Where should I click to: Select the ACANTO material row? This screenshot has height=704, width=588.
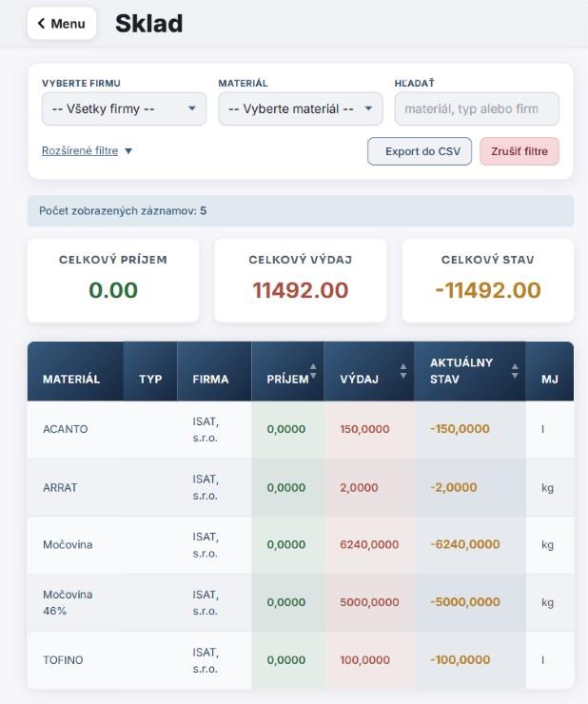click(301, 429)
